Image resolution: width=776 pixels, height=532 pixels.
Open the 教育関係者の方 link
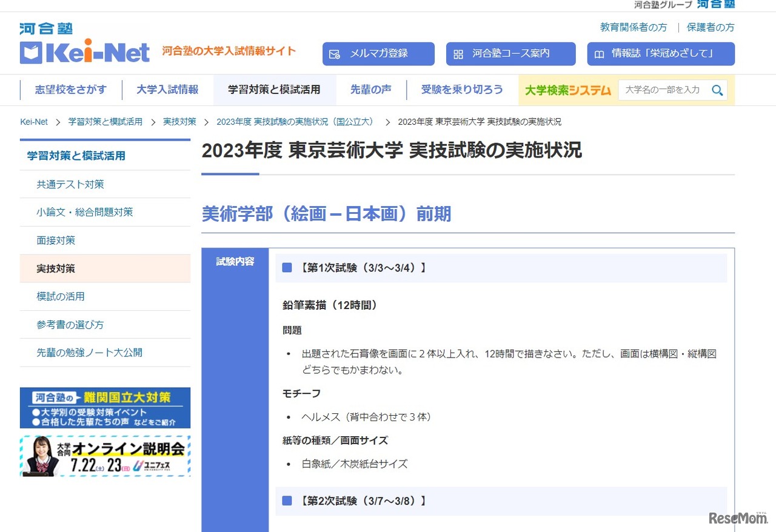(633, 27)
